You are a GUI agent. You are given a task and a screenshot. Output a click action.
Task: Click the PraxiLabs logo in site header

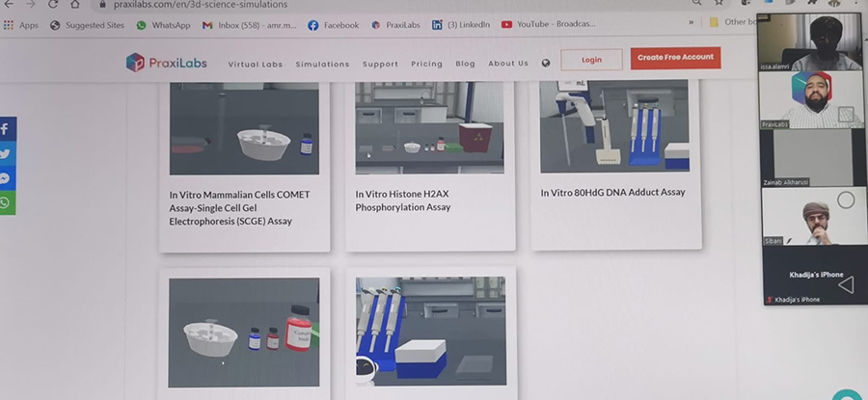[x=167, y=63]
